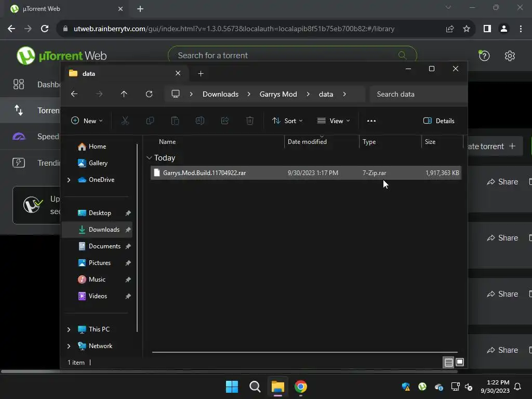Click Garrys Mod in address breadcrumb
This screenshot has width=532, height=399.
278,94
